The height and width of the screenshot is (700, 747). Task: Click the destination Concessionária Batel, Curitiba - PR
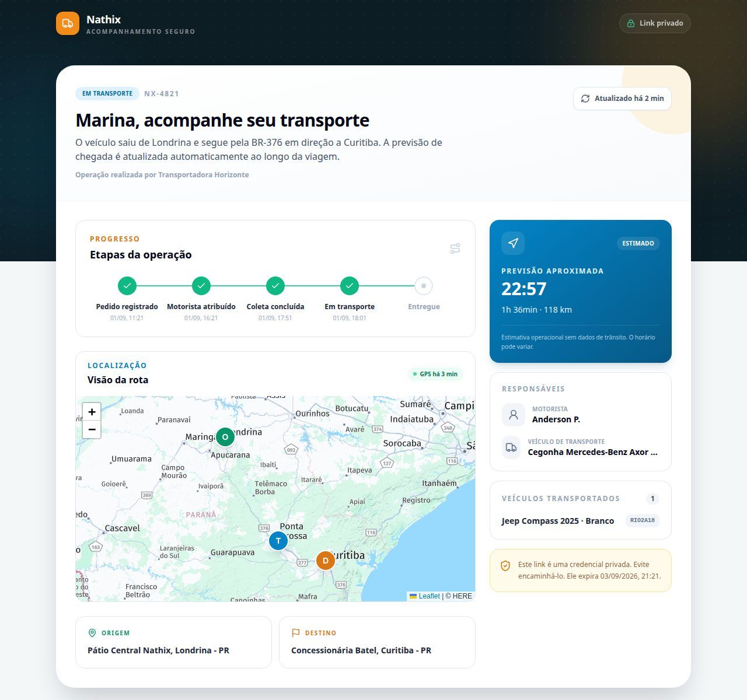tap(361, 650)
